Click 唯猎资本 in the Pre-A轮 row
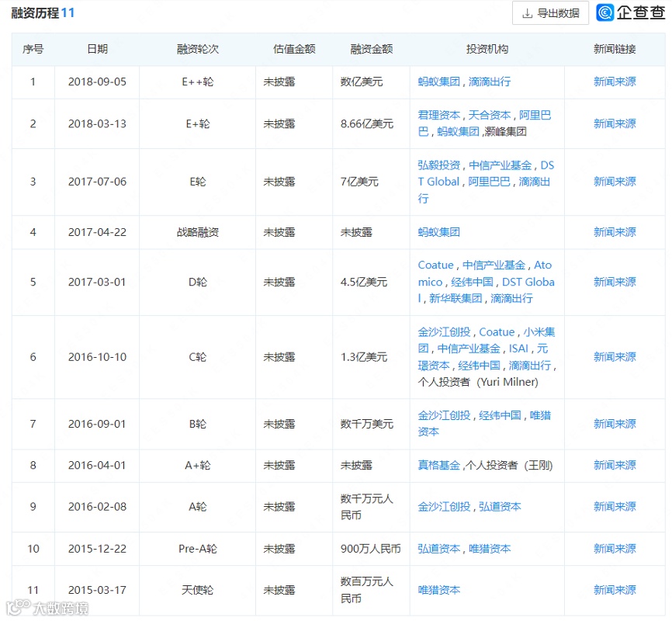 pos(490,549)
